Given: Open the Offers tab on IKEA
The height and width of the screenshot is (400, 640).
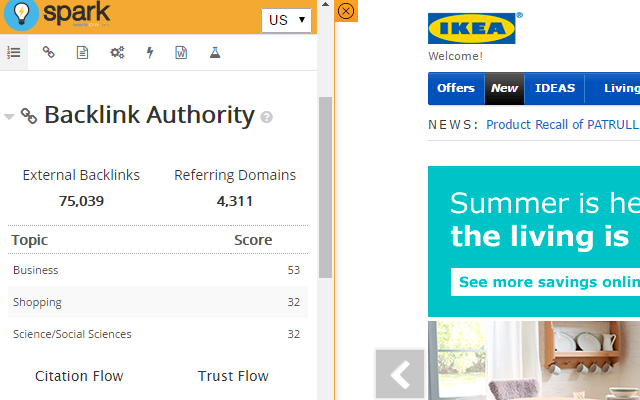Looking at the screenshot, I should coord(456,88).
